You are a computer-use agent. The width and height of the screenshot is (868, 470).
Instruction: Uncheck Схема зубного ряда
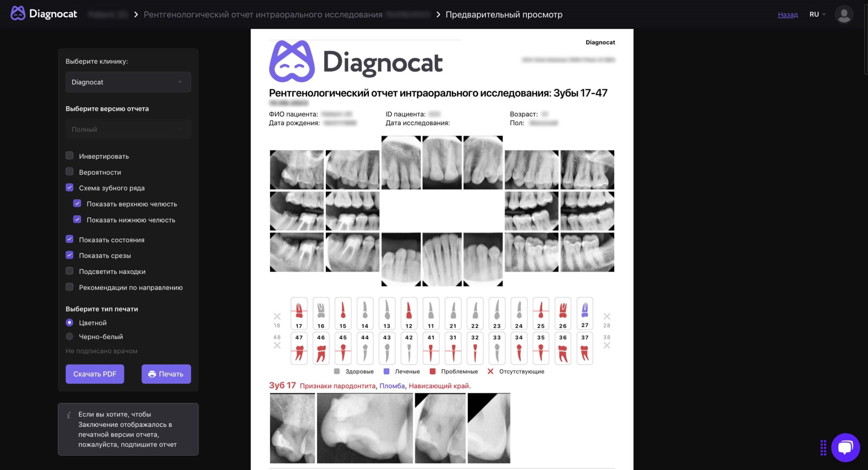70,187
